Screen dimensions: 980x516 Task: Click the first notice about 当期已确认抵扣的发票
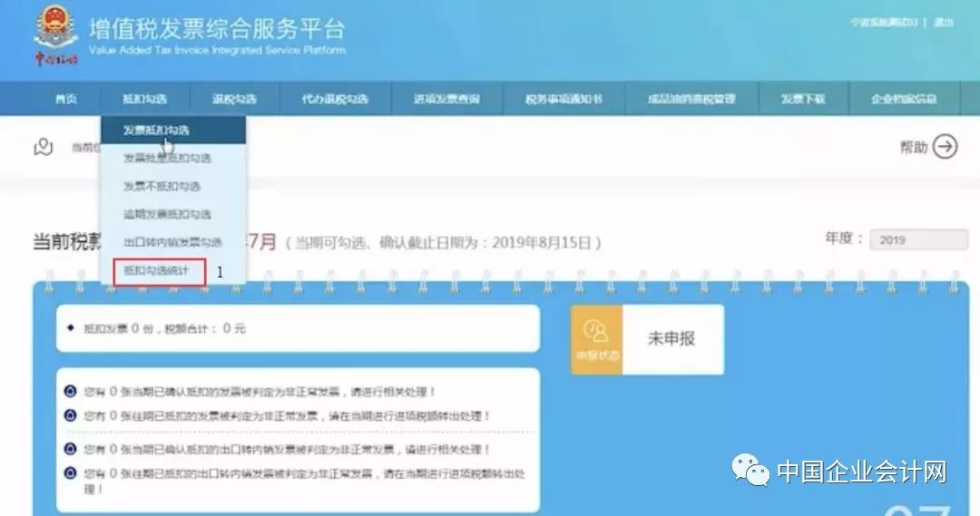point(259,392)
